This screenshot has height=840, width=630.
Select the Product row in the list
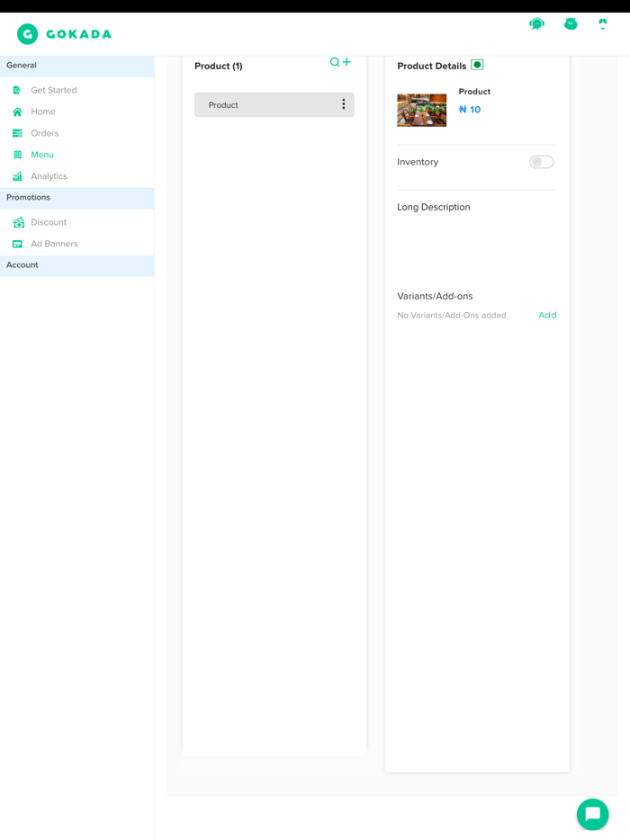pyautogui.click(x=274, y=104)
